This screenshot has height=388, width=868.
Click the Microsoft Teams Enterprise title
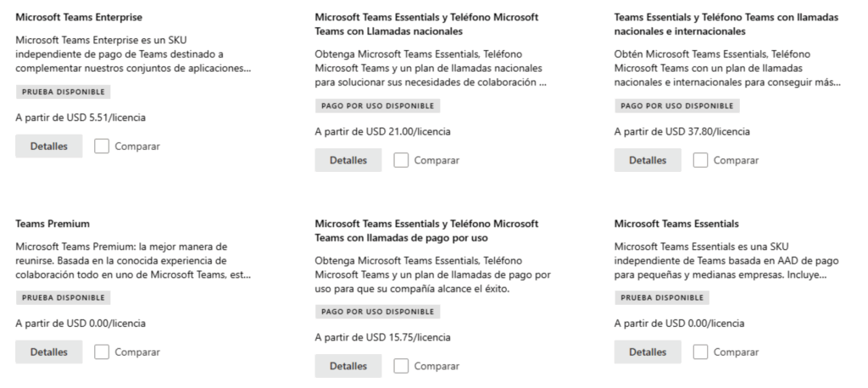[80, 17]
